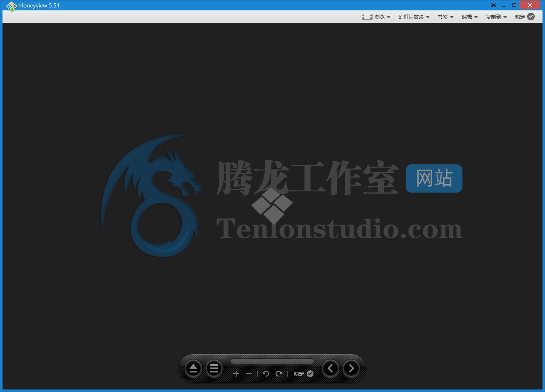The height and width of the screenshot is (392, 545).
Task: Rotate image counter-clockwise
Action: point(266,374)
